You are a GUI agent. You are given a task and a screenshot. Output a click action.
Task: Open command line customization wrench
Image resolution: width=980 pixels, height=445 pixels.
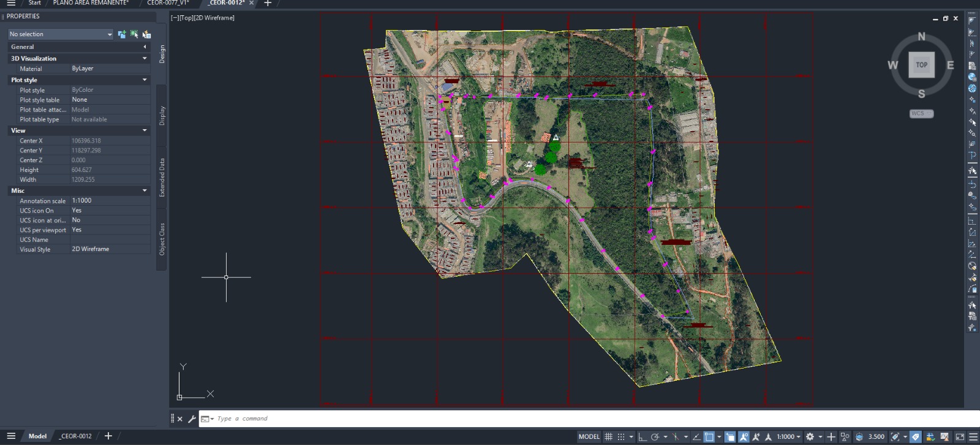(192, 419)
